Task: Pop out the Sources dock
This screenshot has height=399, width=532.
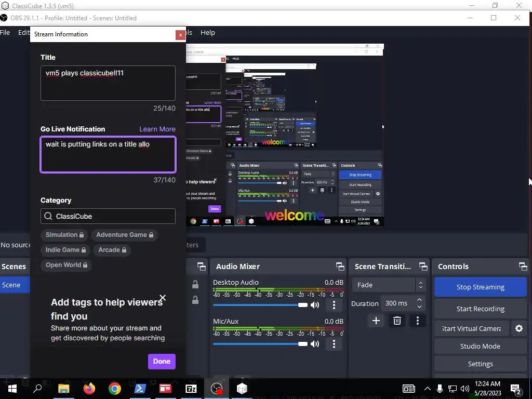Action: (201, 267)
